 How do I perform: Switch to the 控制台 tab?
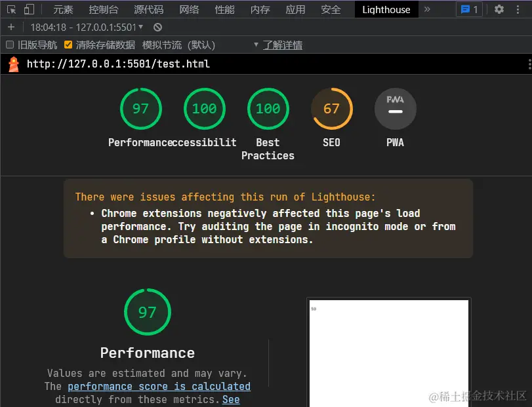pos(104,9)
